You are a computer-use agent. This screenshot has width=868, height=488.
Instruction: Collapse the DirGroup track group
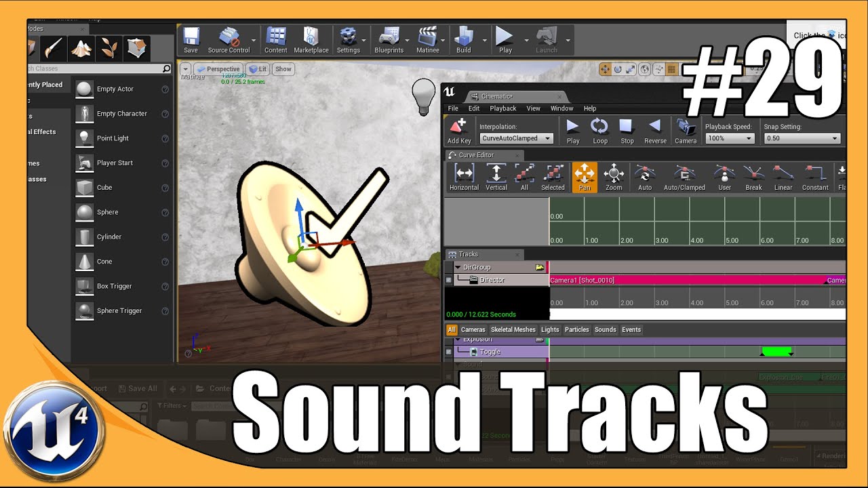click(458, 267)
